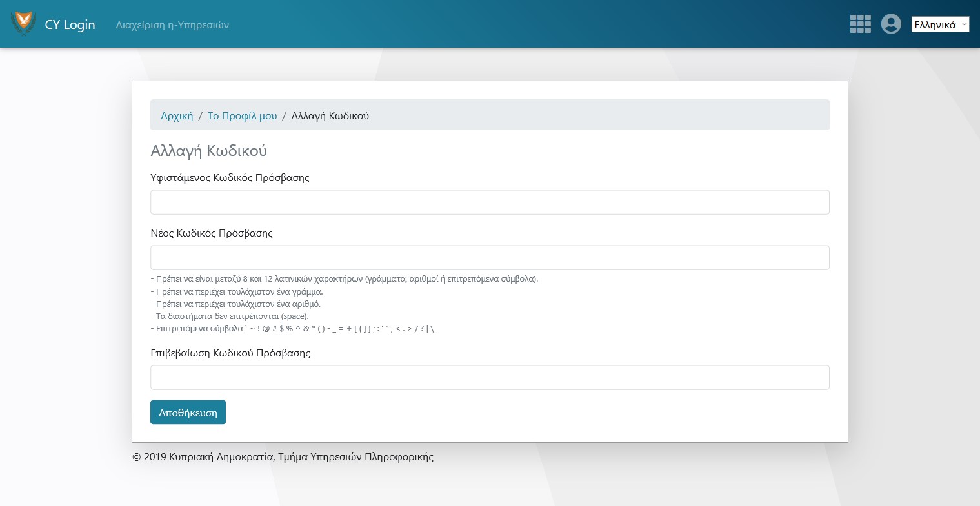980x506 pixels.
Task: Focus the Νέος Κωδικός Πρόσβασης input field
Action: (489, 258)
